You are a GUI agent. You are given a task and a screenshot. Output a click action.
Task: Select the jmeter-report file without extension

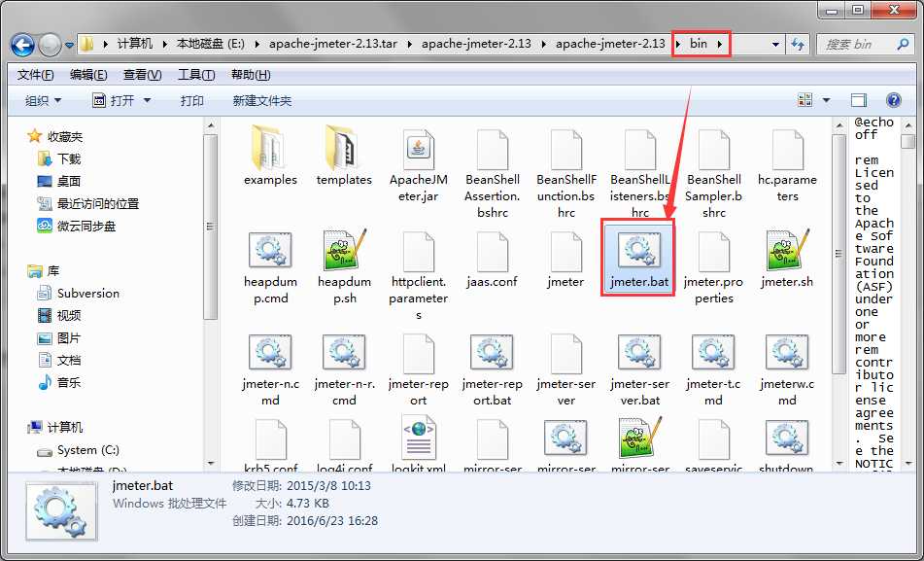(x=419, y=370)
